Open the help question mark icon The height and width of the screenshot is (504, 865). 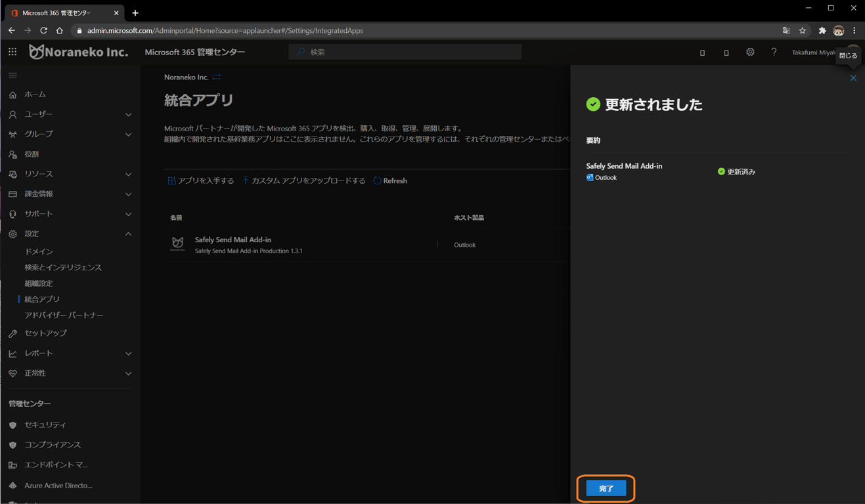point(774,52)
